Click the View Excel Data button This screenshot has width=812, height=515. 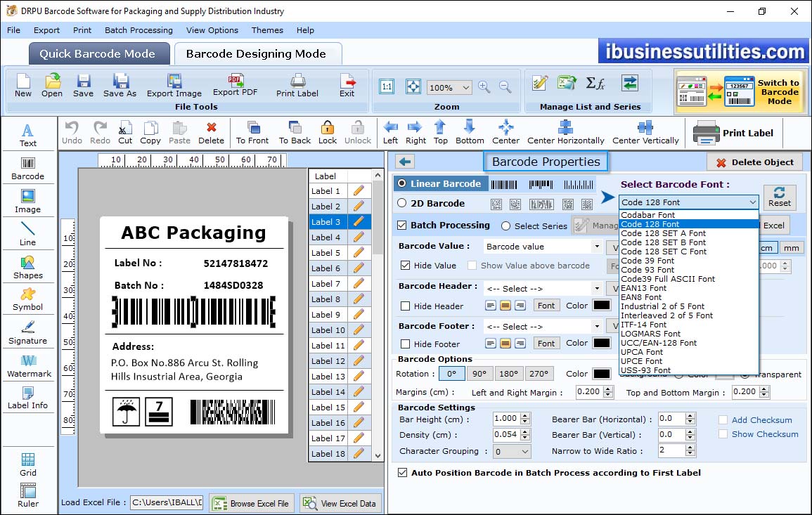tap(340, 503)
